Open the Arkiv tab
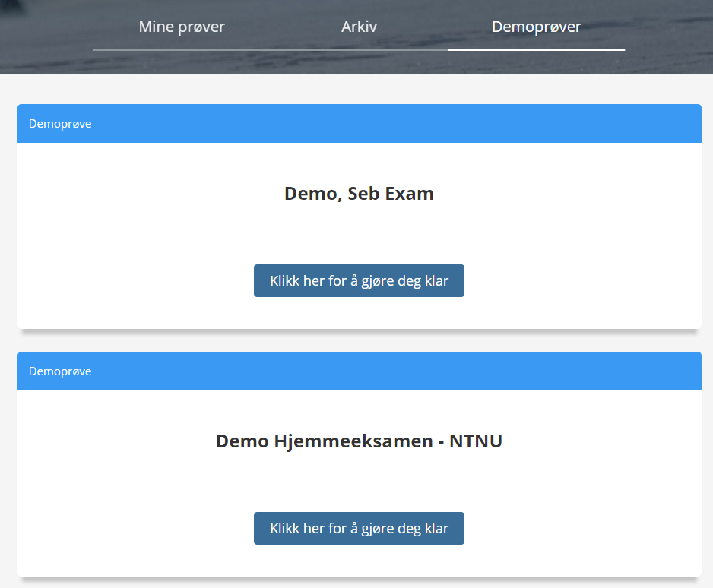713x588 pixels. [x=360, y=27]
